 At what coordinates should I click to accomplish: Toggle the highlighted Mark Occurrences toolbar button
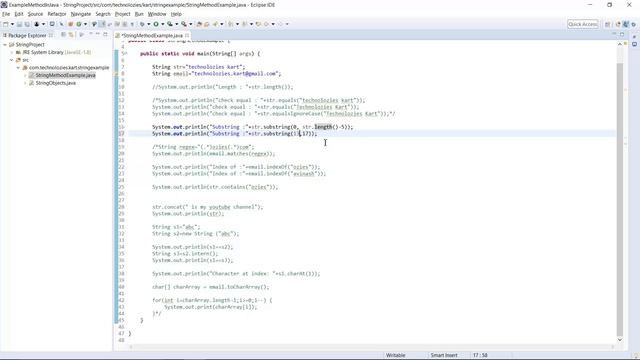(102, 24)
